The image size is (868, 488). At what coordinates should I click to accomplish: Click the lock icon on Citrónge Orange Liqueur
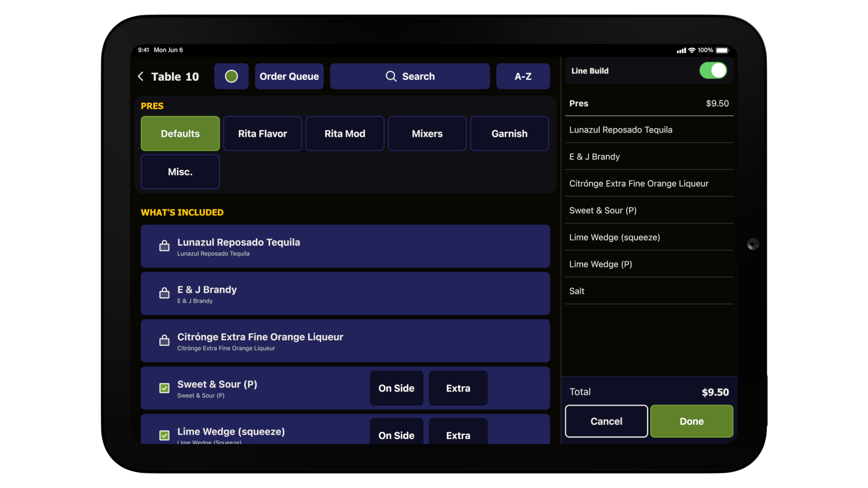pyautogui.click(x=164, y=340)
